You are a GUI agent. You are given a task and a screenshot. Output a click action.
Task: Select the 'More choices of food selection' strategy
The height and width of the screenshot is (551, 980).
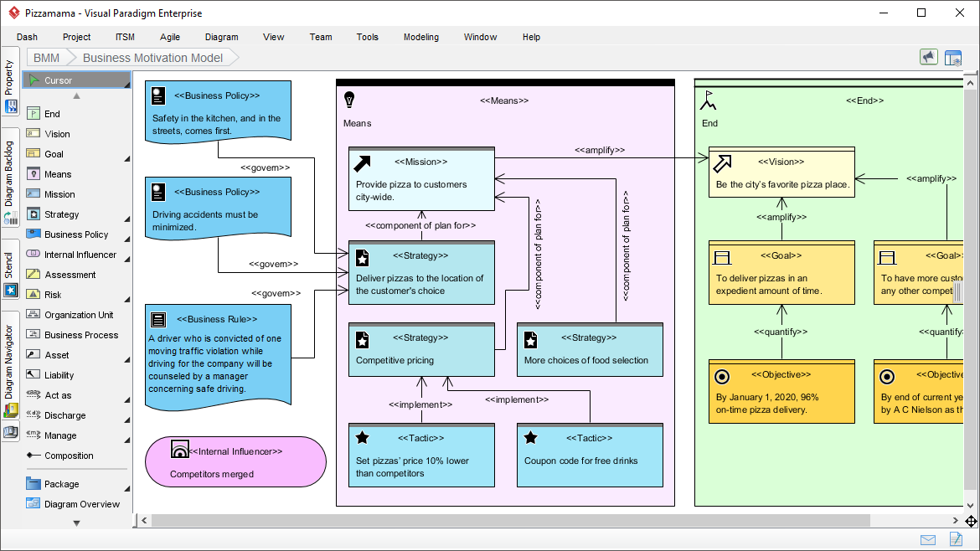590,350
